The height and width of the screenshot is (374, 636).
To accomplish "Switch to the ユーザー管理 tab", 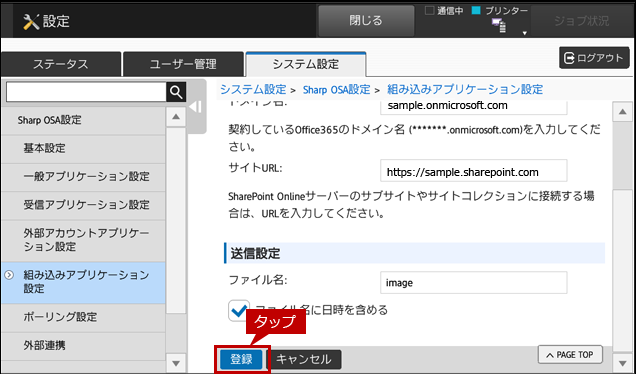I will [x=183, y=64].
